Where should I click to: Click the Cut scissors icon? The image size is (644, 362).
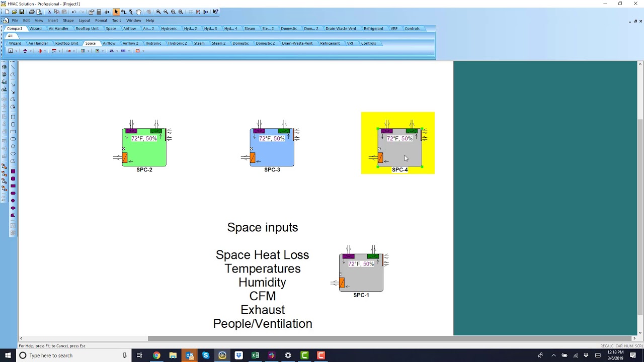[x=49, y=12]
